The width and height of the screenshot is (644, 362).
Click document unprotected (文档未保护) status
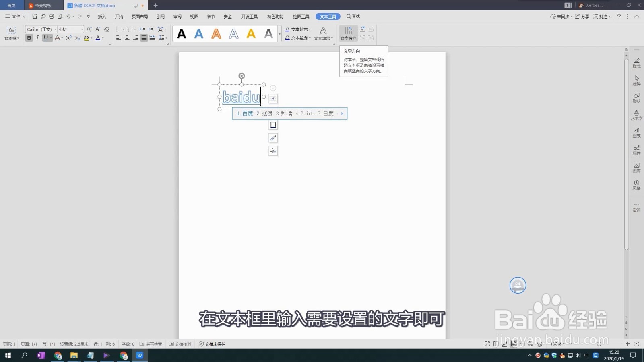(x=212, y=344)
